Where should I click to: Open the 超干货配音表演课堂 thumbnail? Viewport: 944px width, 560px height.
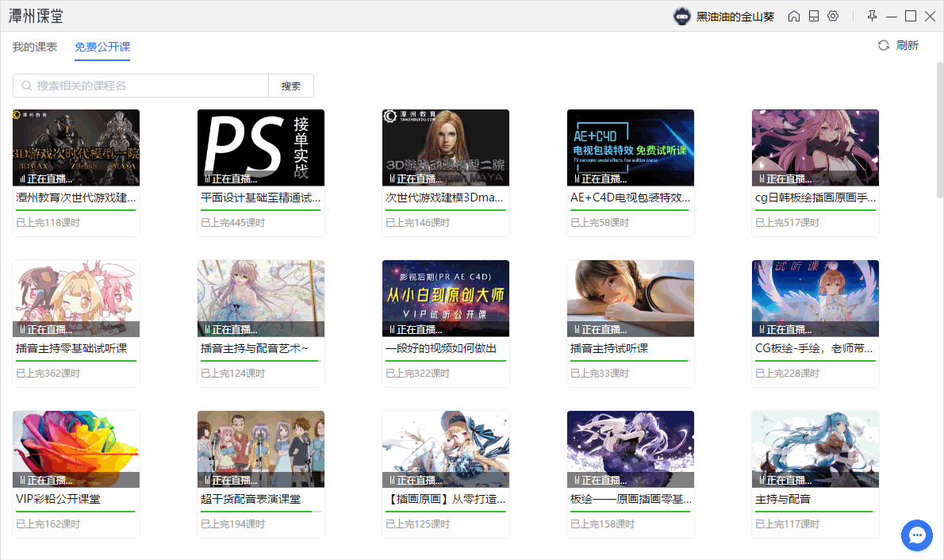pyautogui.click(x=261, y=449)
